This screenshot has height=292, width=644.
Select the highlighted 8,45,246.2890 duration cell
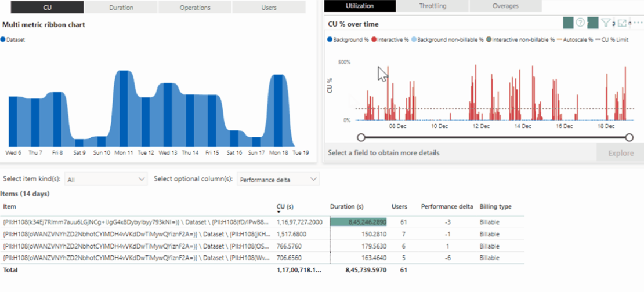click(x=358, y=221)
